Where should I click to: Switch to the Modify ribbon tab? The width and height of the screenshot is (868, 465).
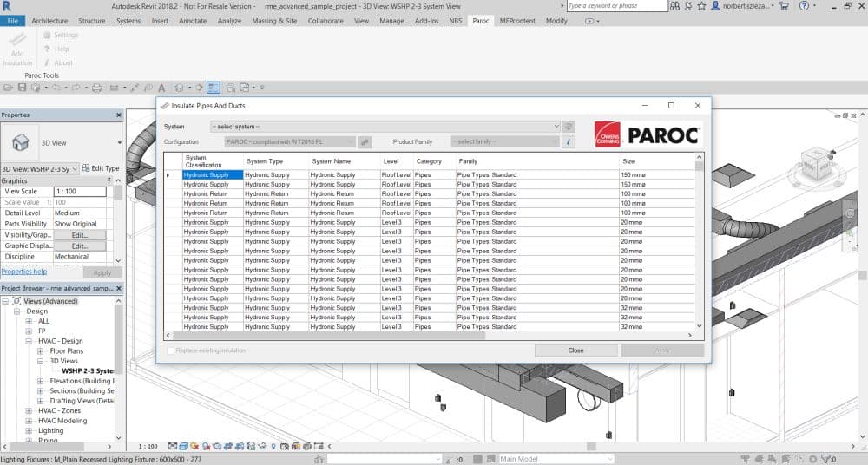tap(556, 21)
